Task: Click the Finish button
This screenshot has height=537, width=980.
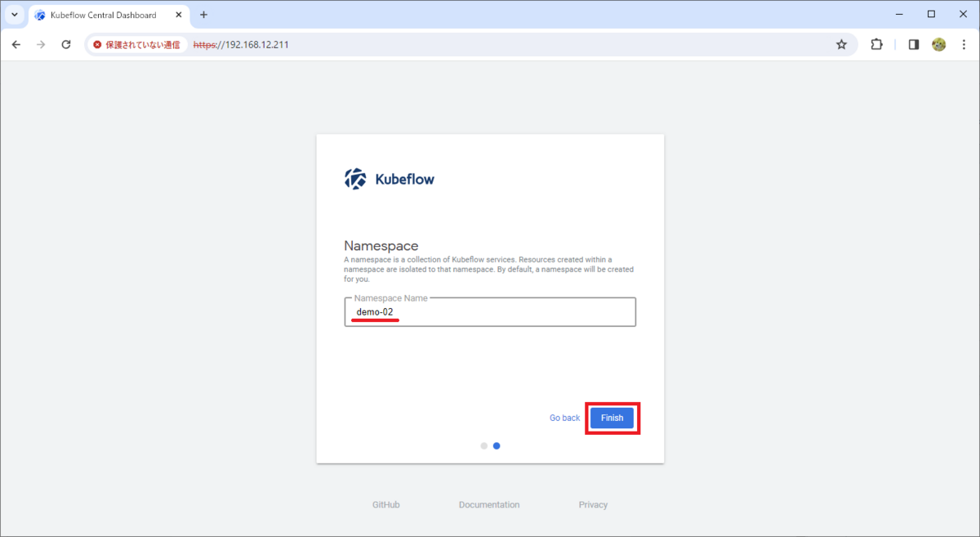Action: (612, 418)
